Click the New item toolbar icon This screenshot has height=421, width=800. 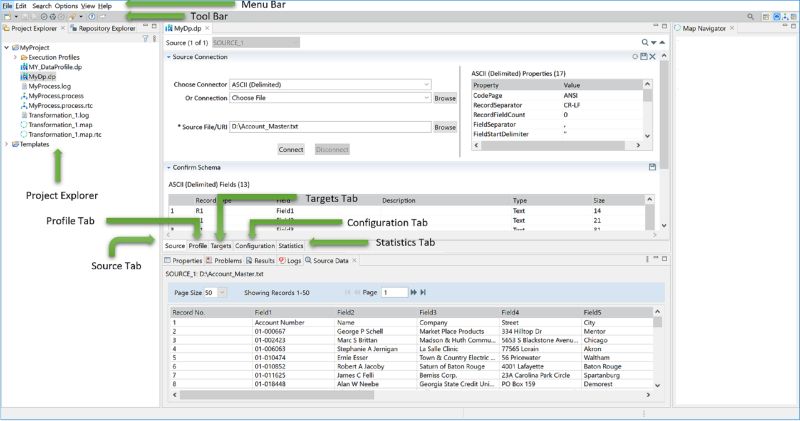pos(7,16)
